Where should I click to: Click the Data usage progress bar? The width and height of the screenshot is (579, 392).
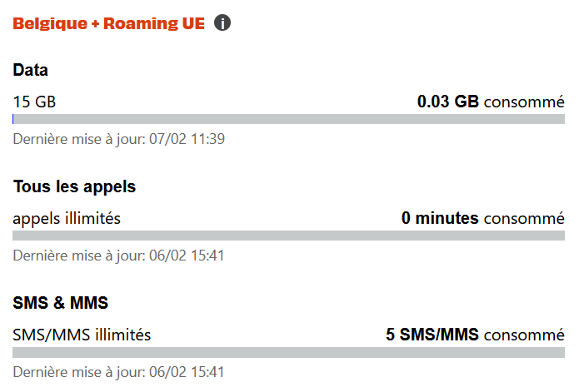point(288,119)
